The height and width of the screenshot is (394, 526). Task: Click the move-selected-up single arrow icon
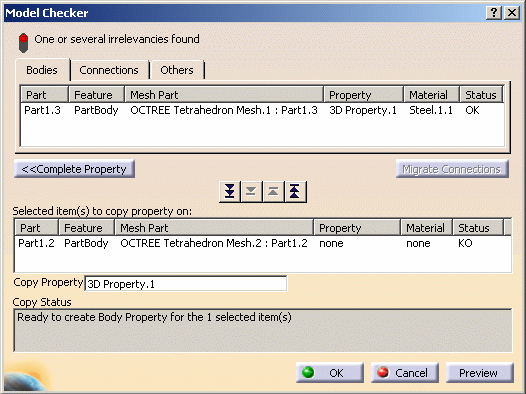273,192
